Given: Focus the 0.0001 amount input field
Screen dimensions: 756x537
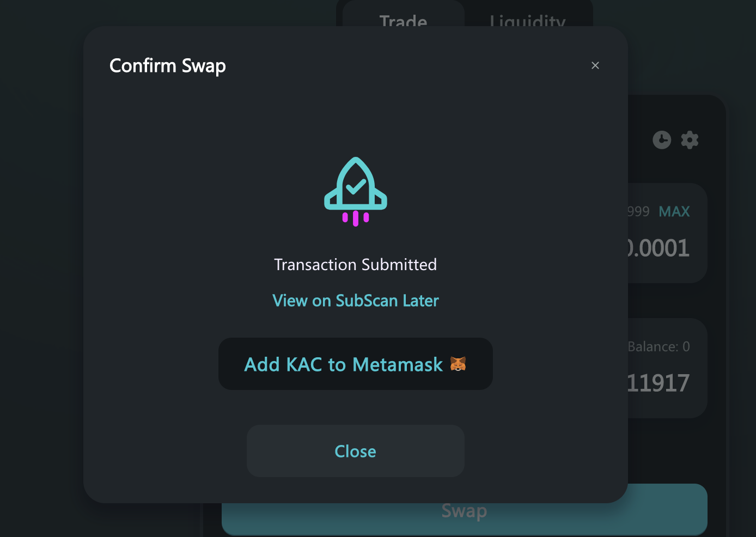Looking at the screenshot, I should click(659, 248).
